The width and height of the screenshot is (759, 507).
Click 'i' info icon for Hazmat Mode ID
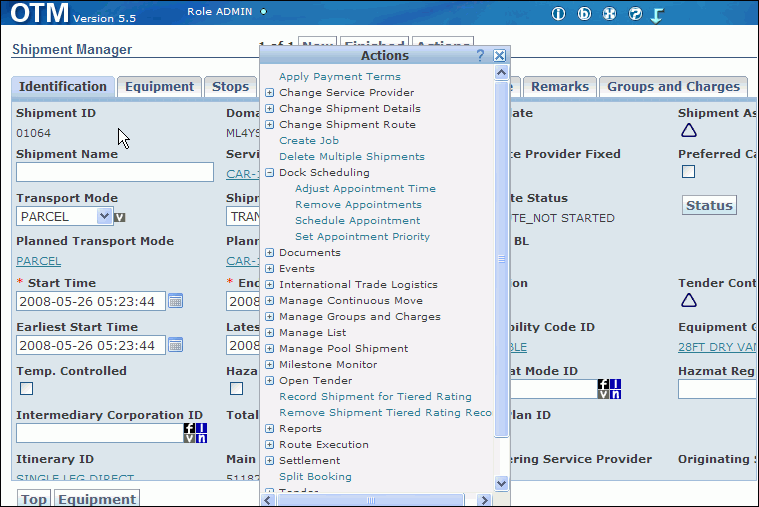(615, 384)
